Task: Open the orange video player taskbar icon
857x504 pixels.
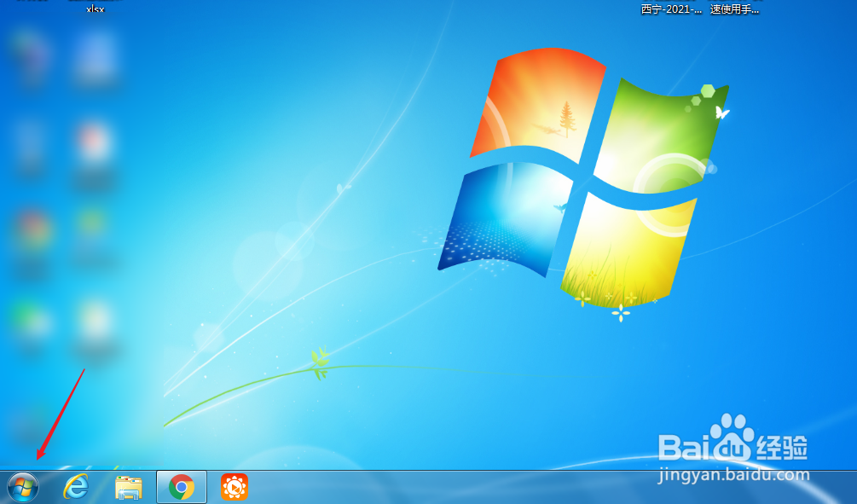Action: point(235,487)
